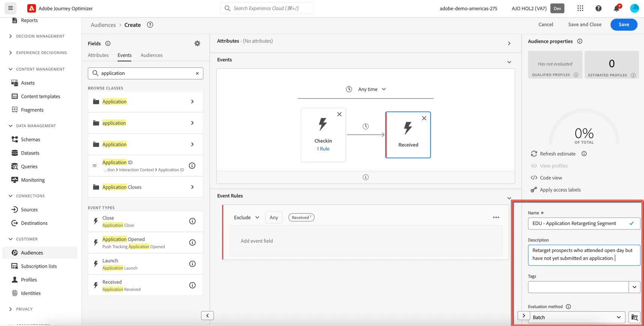
Task: Click info icon for Qualified Profiles
Action: (576, 75)
